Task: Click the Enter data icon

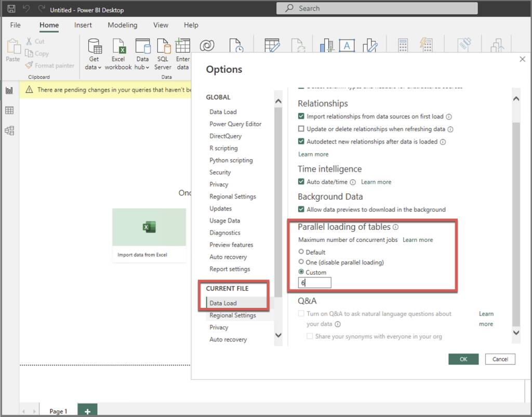Action: point(183,50)
